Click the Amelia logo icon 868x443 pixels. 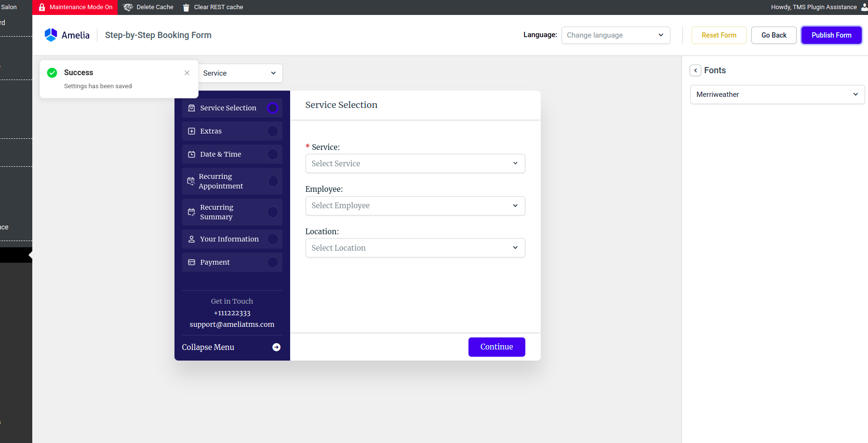[x=51, y=35]
